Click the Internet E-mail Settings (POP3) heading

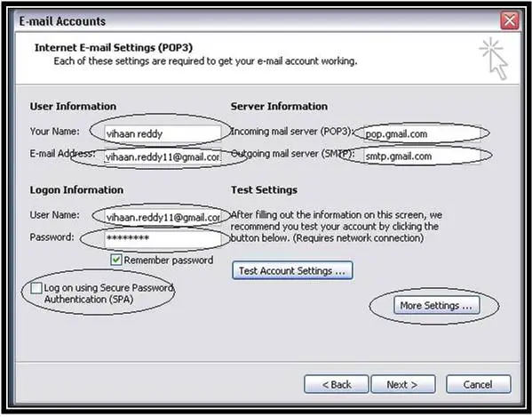click(x=114, y=47)
